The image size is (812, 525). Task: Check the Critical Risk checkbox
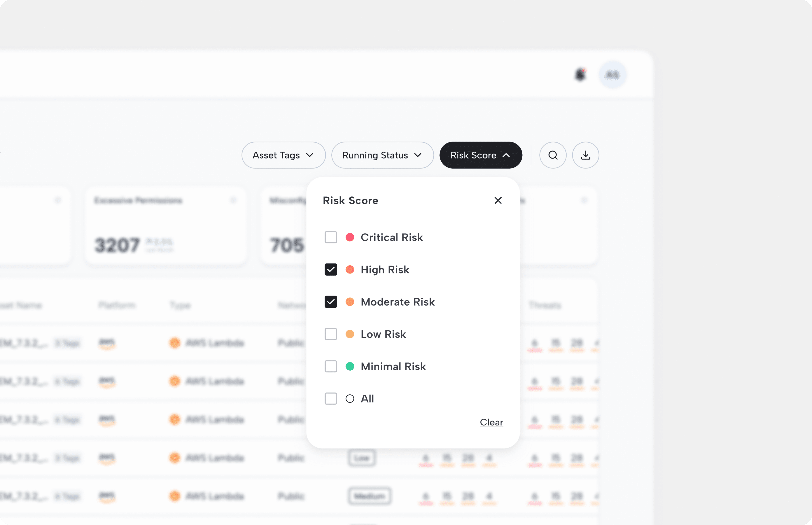tap(330, 237)
